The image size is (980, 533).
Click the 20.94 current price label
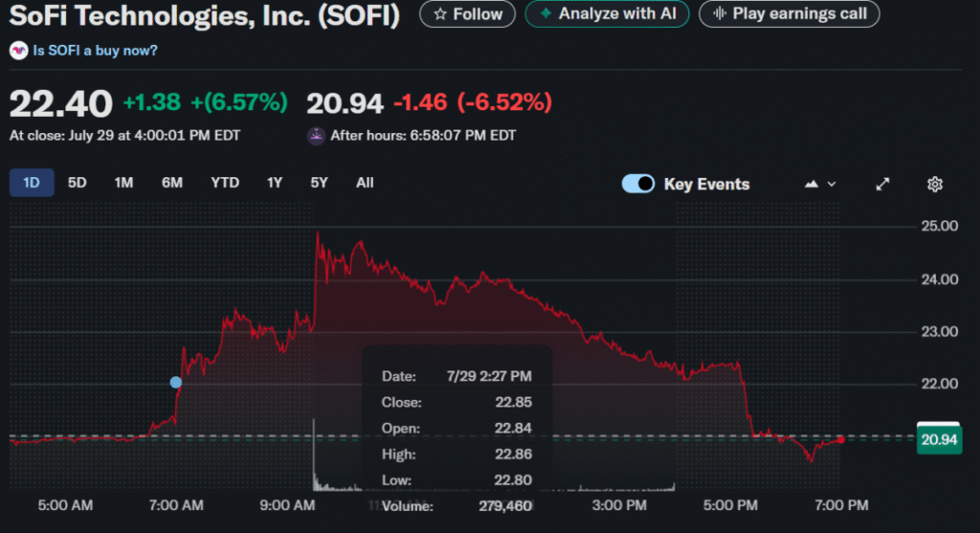pos(939,438)
